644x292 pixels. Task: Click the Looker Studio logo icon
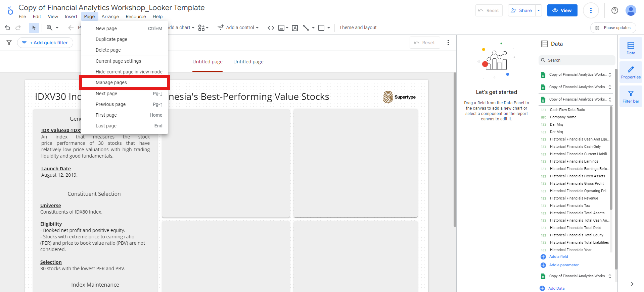pos(10,11)
